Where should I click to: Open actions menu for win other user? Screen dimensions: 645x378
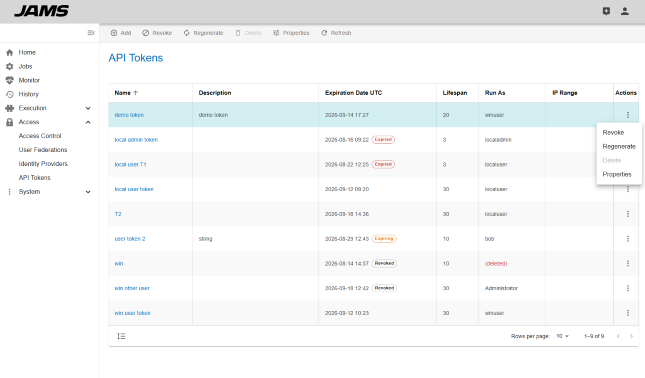pyautogui.click(x=628, y=288)
